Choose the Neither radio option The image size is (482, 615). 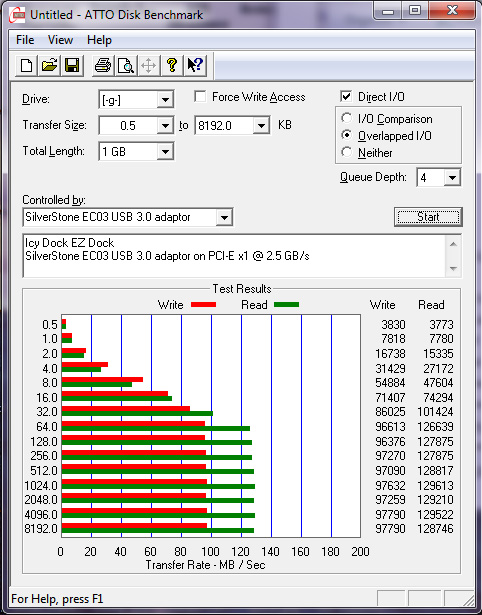(x=347, y=152)
